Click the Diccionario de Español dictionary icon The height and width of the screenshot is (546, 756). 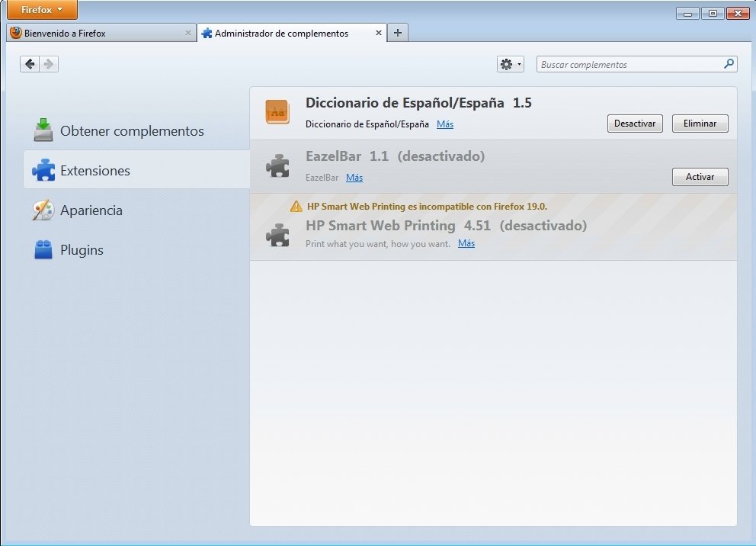[x=277, y=112]
